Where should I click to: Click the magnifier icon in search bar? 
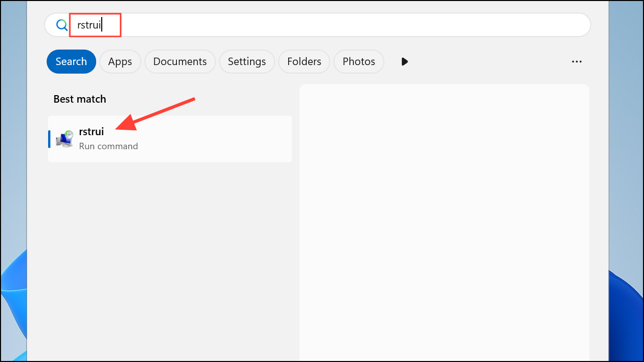tap(62, 25)
